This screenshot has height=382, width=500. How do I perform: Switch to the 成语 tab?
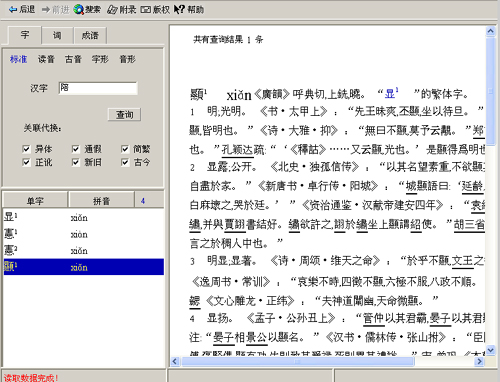coord(90,35)
